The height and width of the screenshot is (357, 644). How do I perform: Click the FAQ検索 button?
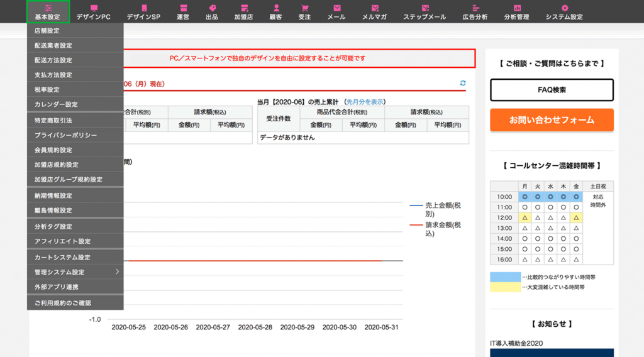pyautogui.click(x=552, y=90)
